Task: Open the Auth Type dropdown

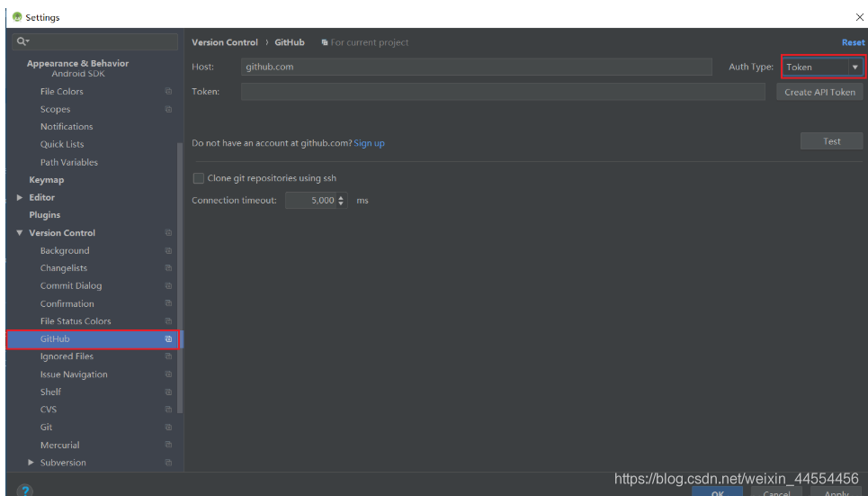Action: click(822, 67)
